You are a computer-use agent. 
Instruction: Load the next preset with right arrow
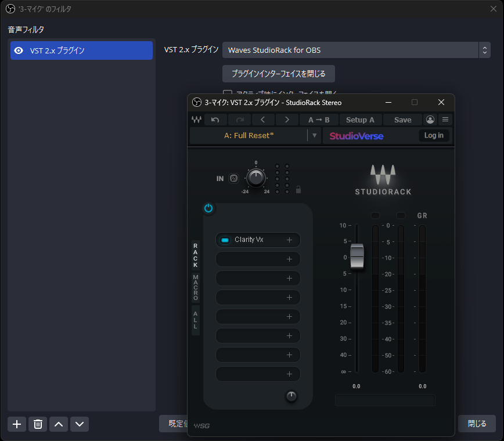tap(287, 120)
